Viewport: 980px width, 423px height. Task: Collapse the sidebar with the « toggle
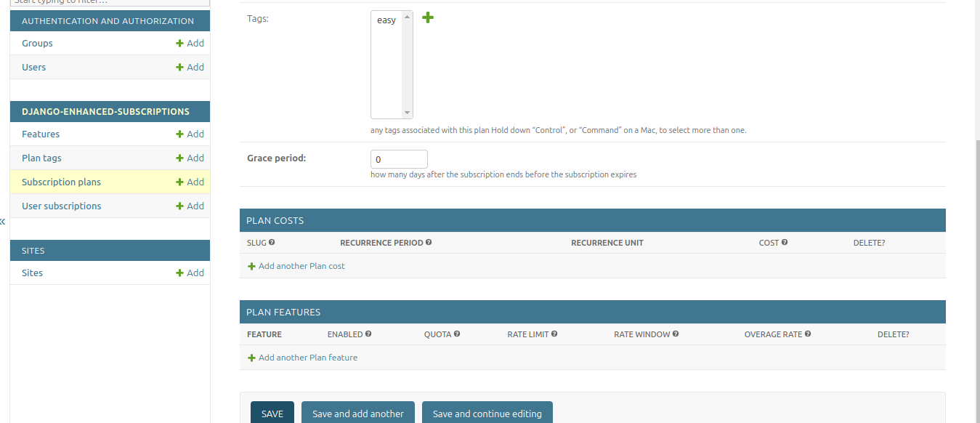pyautogui.click(x=3, y=221)
